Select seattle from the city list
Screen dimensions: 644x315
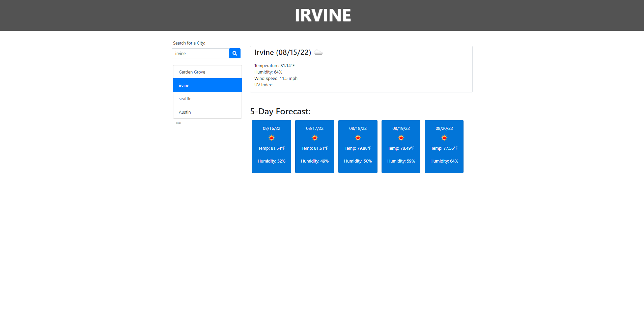pos(185,98)
